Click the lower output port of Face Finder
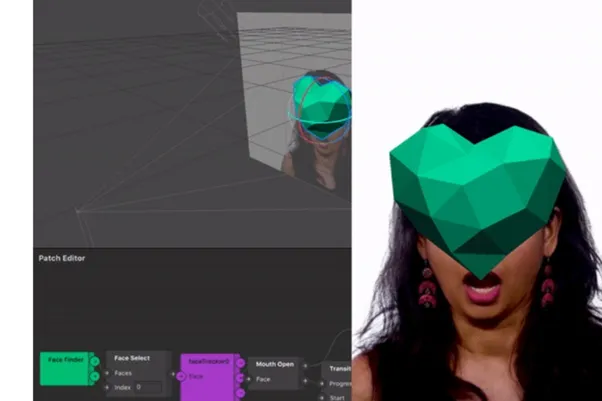Image resolution: width=602 pixels, height=401 pixels. coord(94,376)
